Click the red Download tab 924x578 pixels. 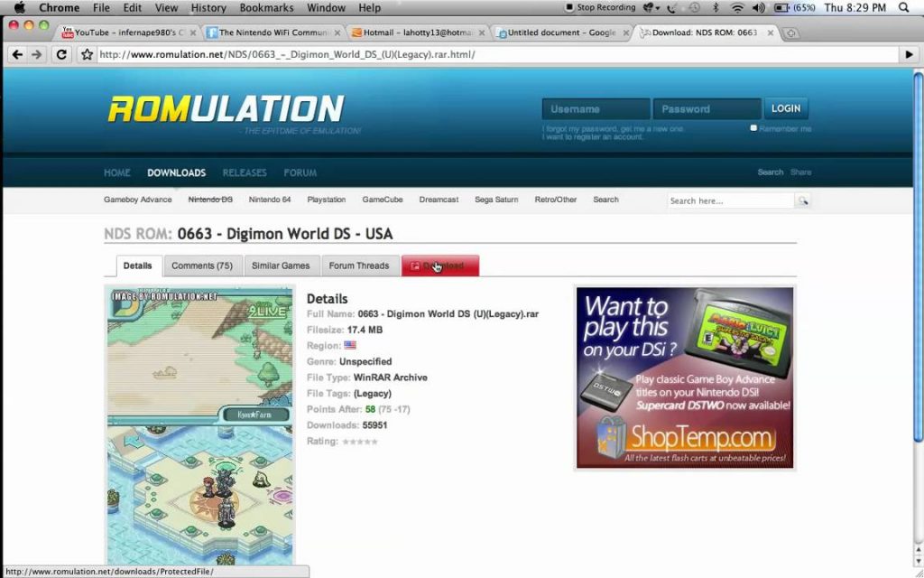pyautogui.click(x=440, y=266)
